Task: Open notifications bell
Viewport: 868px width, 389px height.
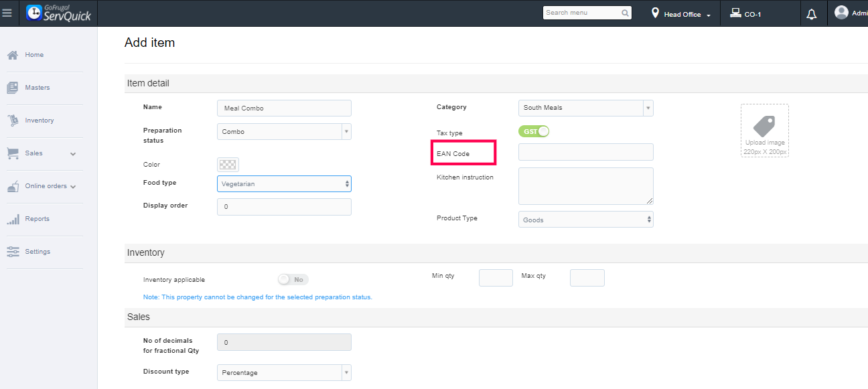Action: tap(812, 14)
